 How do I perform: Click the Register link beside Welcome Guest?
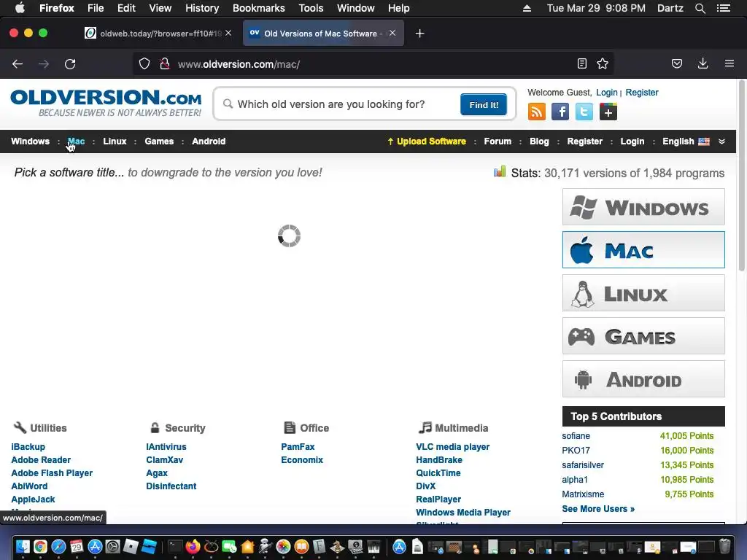[x=642, y=93]
